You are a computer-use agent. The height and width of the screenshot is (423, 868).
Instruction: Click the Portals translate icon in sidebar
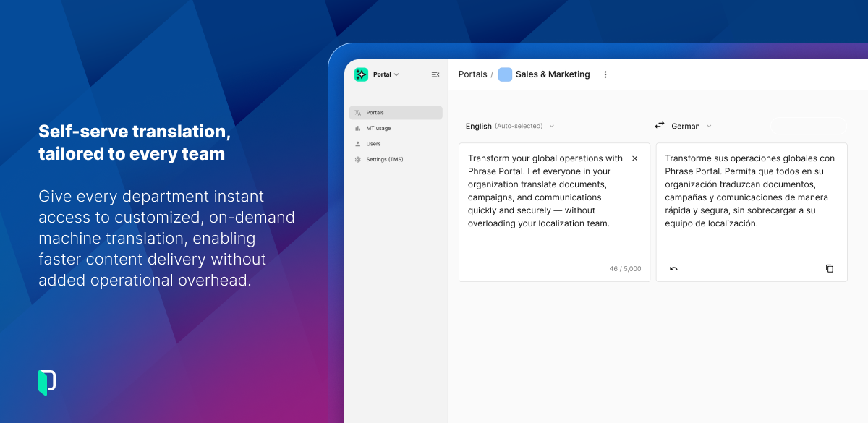point(357,113)
